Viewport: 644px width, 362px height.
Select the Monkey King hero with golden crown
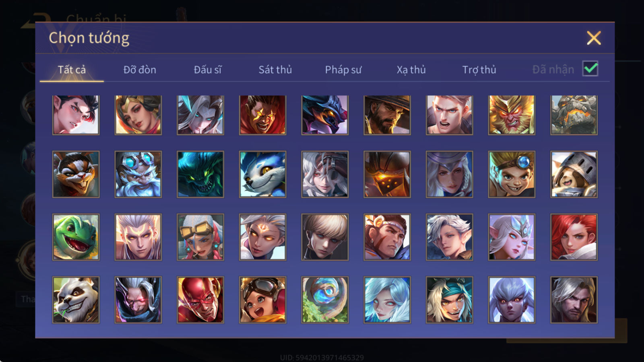pos(512,115)
